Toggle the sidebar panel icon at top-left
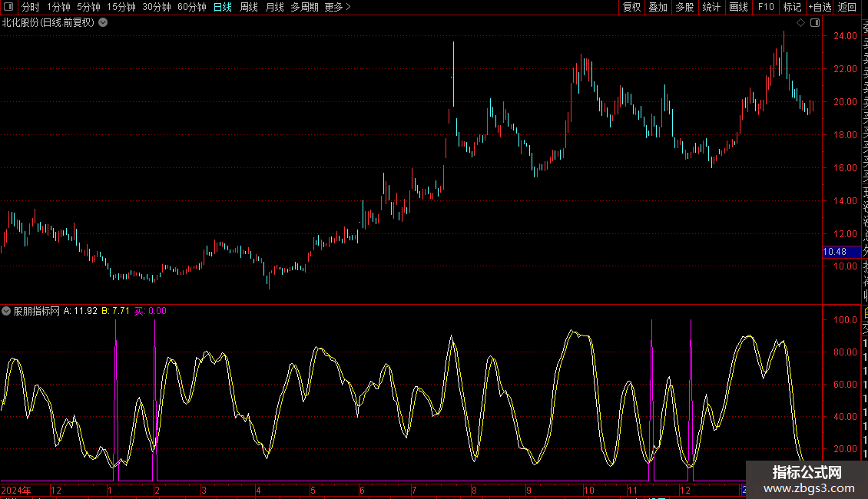868x499 pixels. point(8,7)
